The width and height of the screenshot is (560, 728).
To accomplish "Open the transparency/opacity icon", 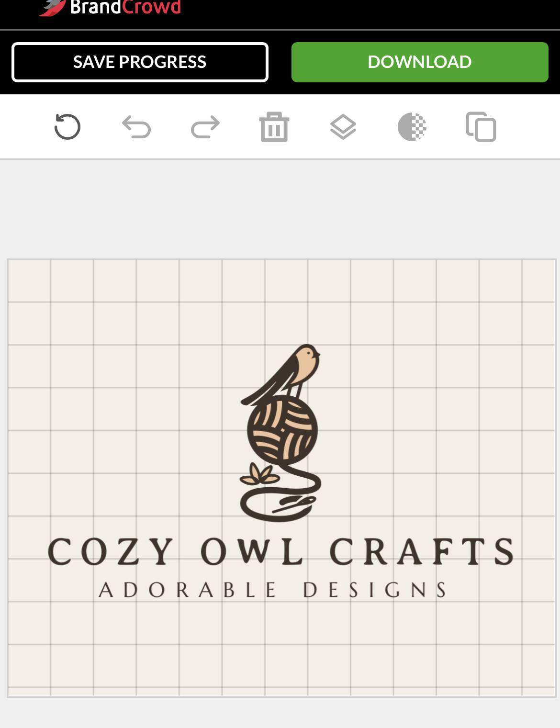I will (x=412, y=127).
